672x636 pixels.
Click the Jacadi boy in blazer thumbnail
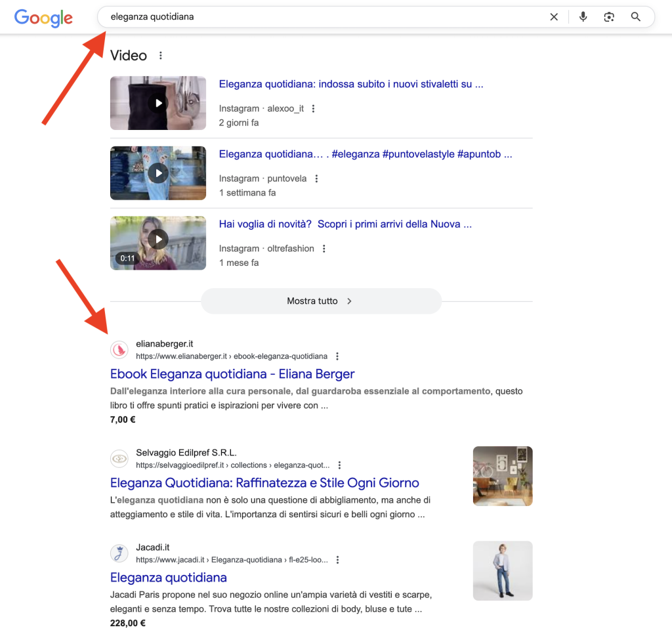tap(503, 571)
